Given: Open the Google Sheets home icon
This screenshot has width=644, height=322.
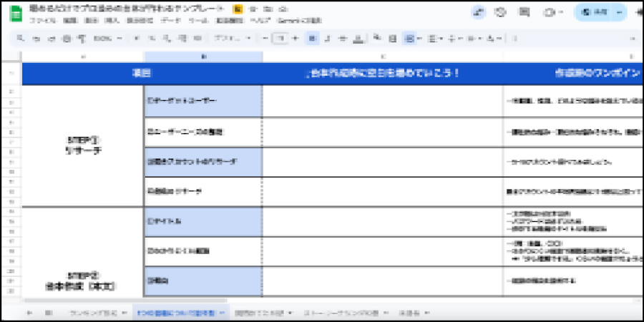Looking at the screenshot, I should coord(16,14).
